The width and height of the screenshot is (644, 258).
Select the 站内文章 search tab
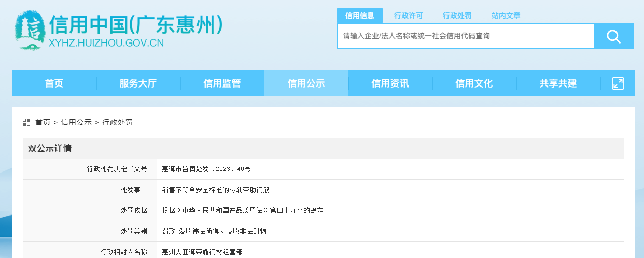tap(506, 16)
